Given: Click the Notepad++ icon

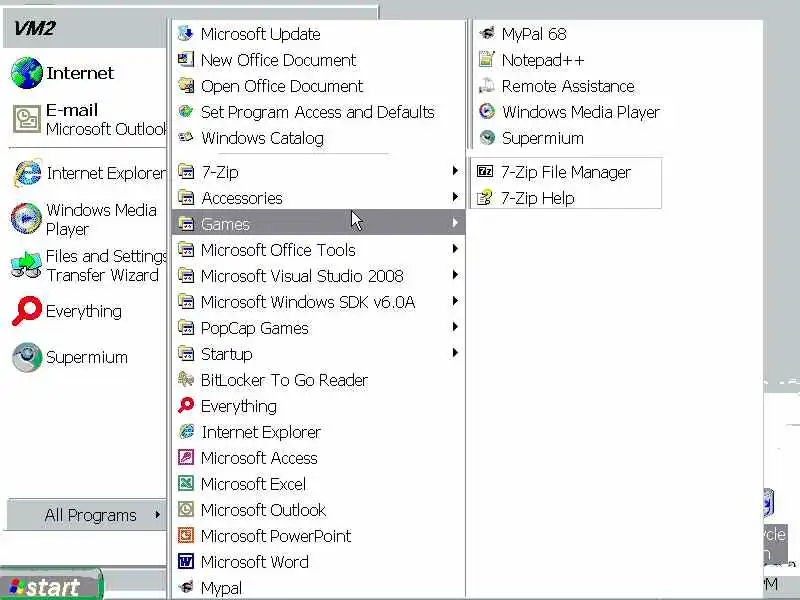Looking at the screenshot, I should [487, 60].
